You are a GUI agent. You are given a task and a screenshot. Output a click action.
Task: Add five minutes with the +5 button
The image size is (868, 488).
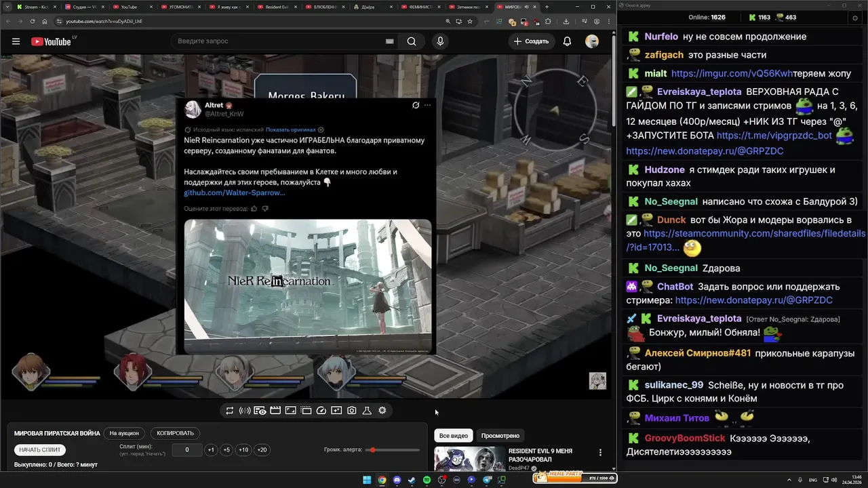pyautogui.click(x=226, y=450)
